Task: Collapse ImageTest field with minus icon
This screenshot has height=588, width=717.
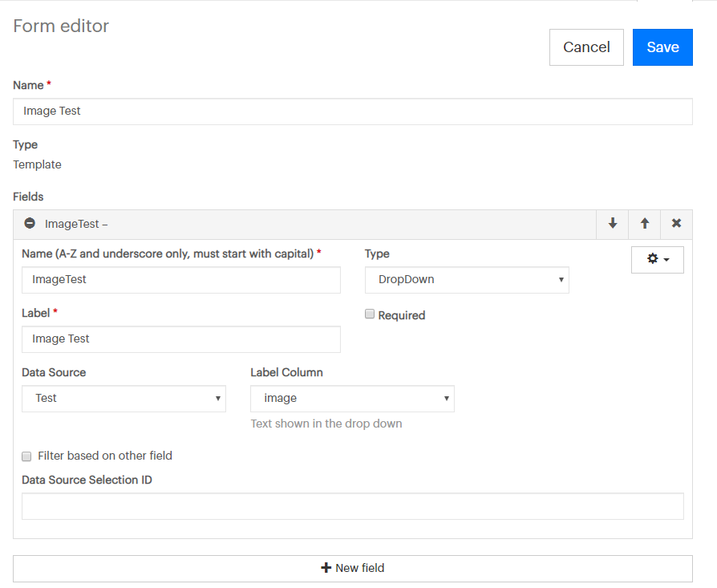Action: (x=30, y=224)
